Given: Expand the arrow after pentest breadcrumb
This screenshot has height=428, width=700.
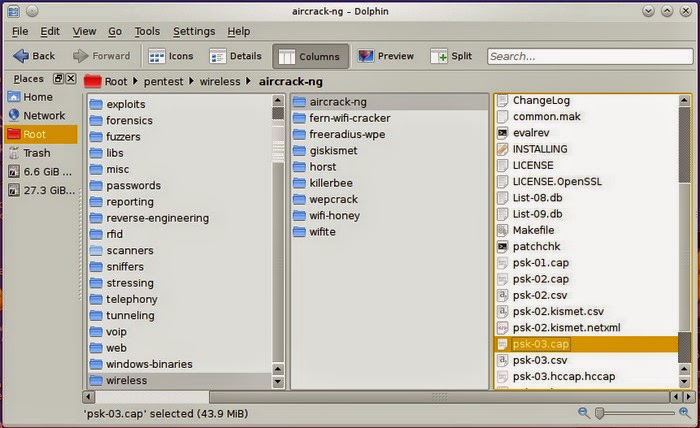Looking at the screenshot, I should pos(191,82).
